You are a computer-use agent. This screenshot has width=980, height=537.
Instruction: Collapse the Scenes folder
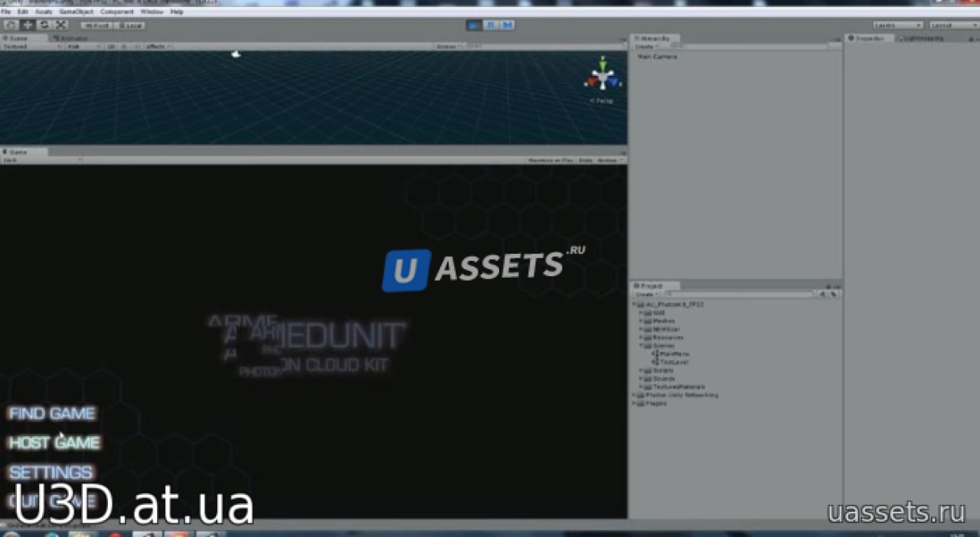(641, 346)
